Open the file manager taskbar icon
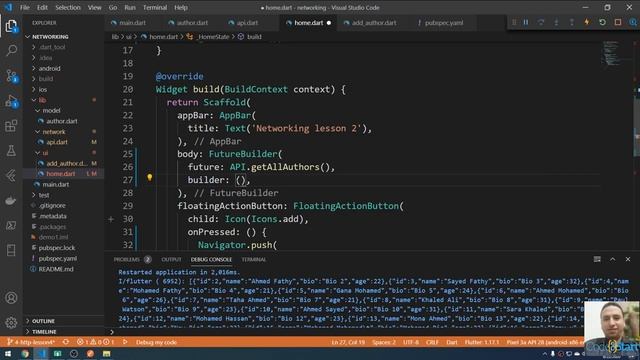 tap(107, 353)
